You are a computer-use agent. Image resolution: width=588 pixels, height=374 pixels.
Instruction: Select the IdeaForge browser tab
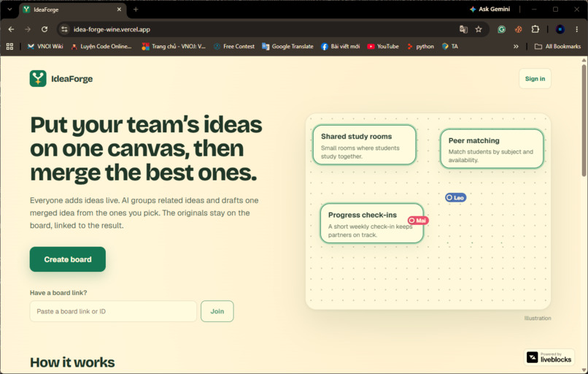[71, 9]
